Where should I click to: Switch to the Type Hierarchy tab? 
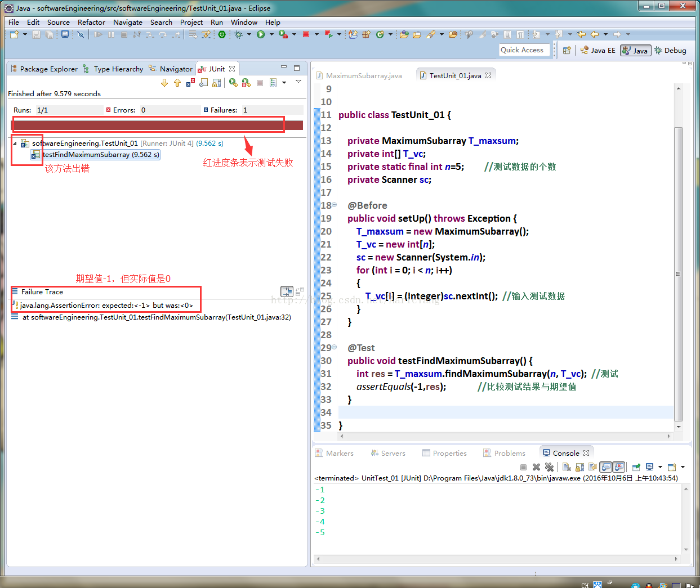pos(113,69)
